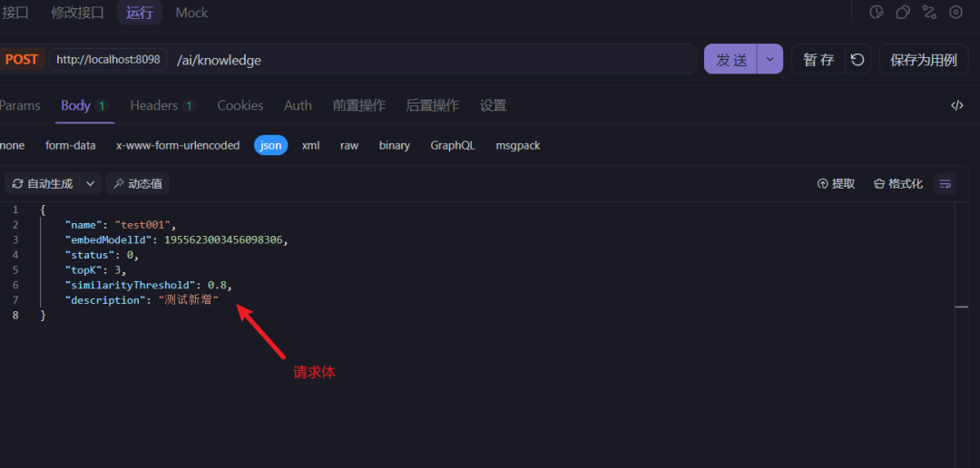Viewport: 980px width, 468px height.
Task: Expand the dropdown beside 自动生成
Action: pyautogui.click(x=90, y=184)
